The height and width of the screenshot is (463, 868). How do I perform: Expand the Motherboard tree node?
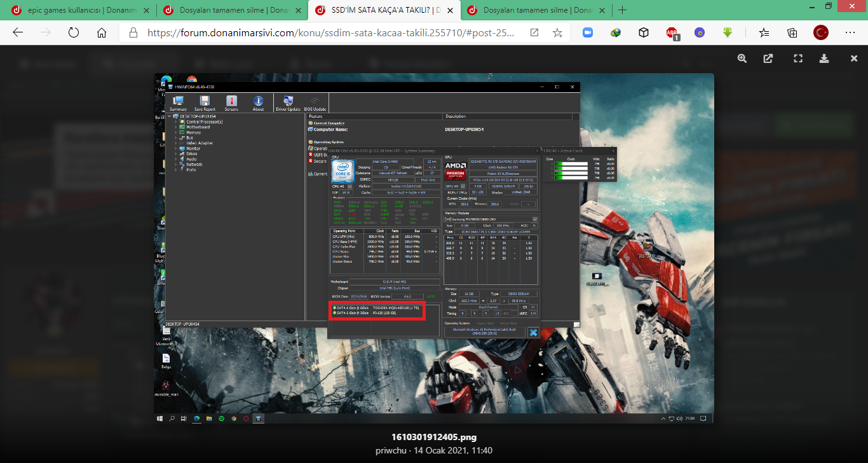tap(175, 127)
